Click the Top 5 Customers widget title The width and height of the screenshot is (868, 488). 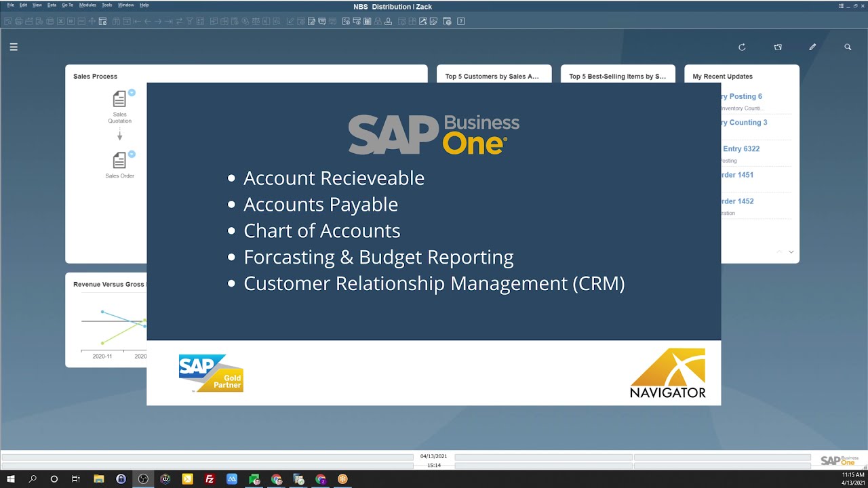pos(492,77)
